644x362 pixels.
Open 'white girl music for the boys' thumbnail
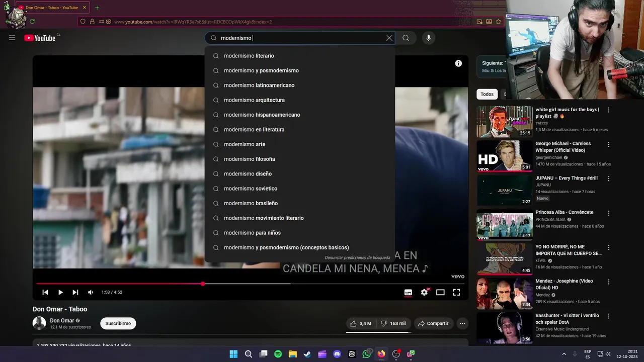click(x=505, y=121)
